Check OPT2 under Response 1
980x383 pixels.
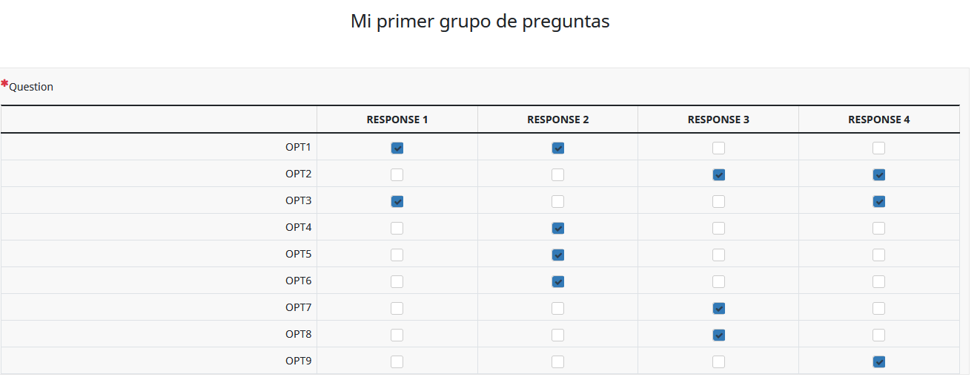coord(397,174)
